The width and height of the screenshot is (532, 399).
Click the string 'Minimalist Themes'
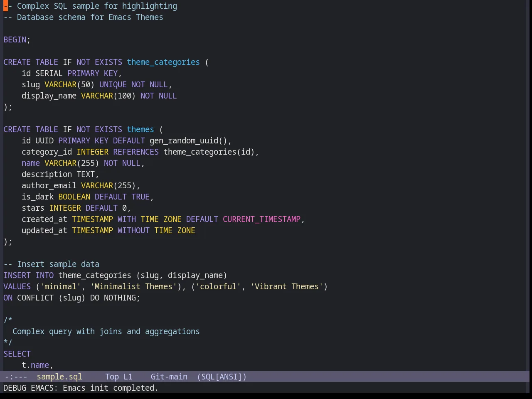tap(133, 286)
